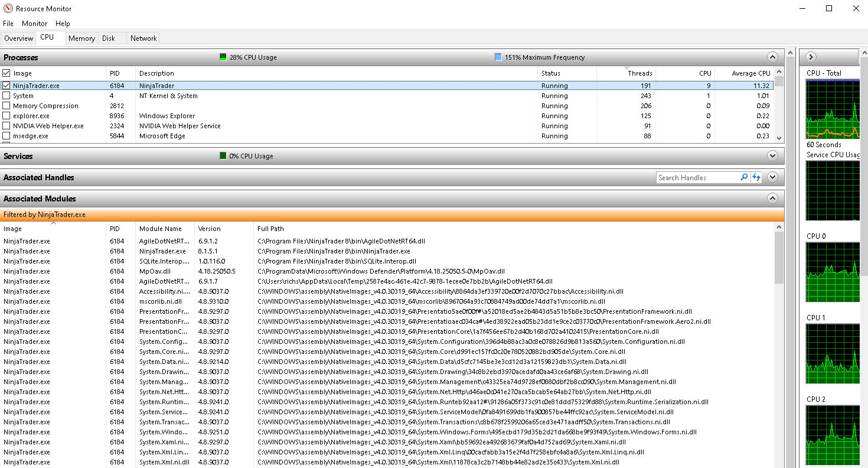
Task: Sort processes by PID column header
Action: coord(120,73)
